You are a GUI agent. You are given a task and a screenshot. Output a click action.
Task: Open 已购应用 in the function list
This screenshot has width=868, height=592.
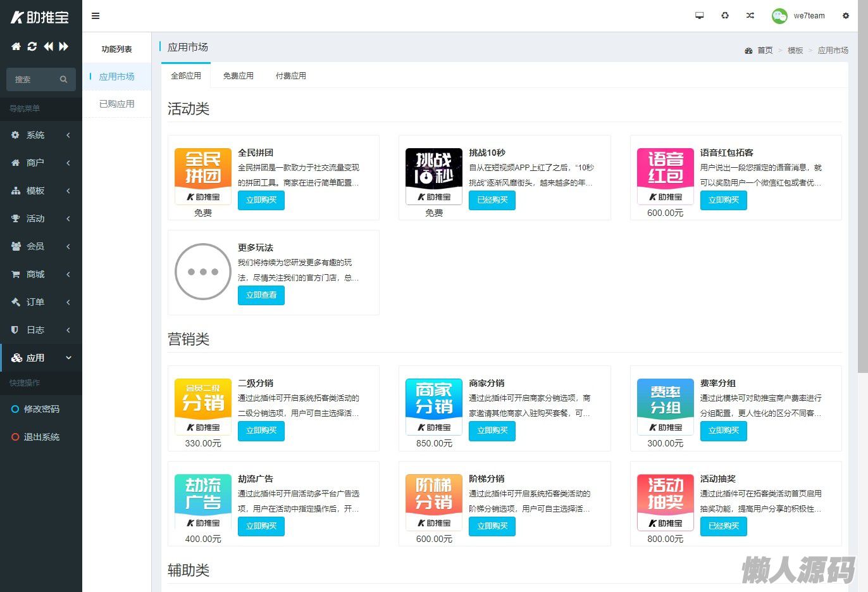tap(117, 104)
